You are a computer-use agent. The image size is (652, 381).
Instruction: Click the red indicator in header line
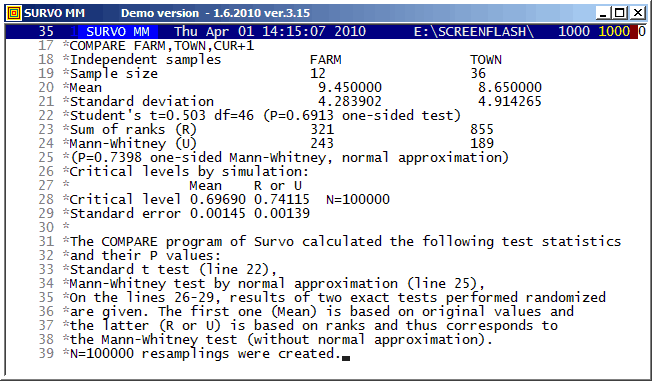pyautogui.click(x=634, y=32)
